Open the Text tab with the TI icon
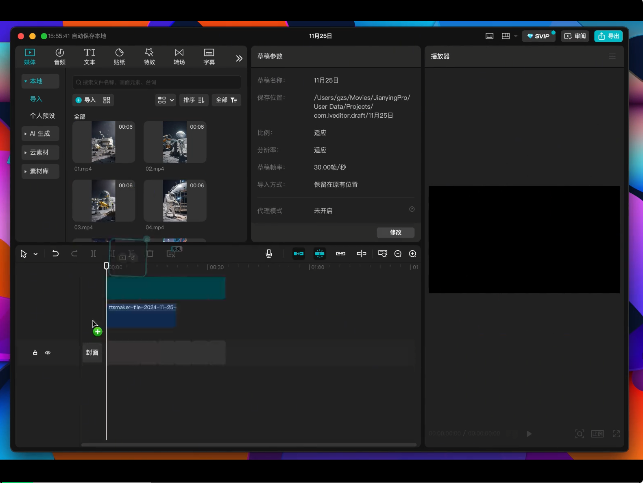644x483 pixels. coord(90,57)
